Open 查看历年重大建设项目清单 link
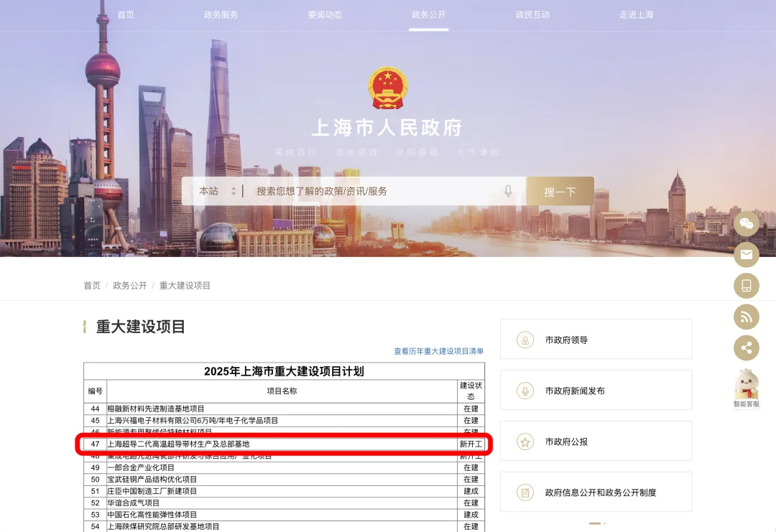776x532 pixels. click(438, 351)
